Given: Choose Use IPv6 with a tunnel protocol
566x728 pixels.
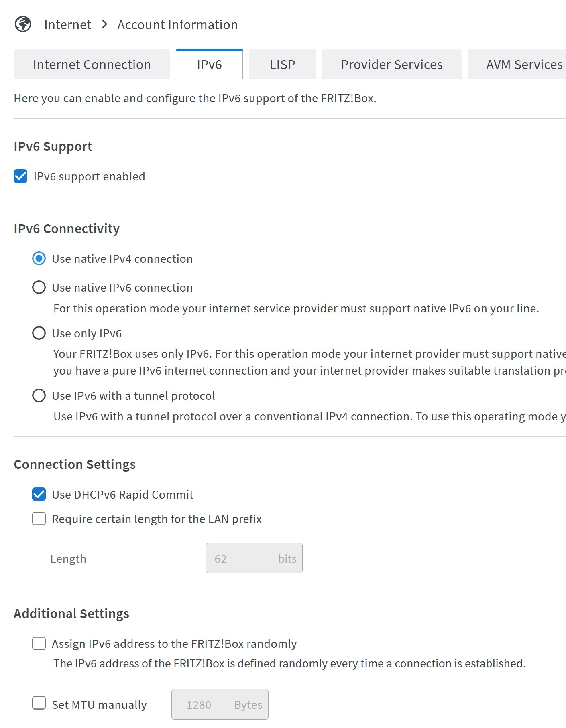Looking at the screenshot, I should (x=39, y=396).
